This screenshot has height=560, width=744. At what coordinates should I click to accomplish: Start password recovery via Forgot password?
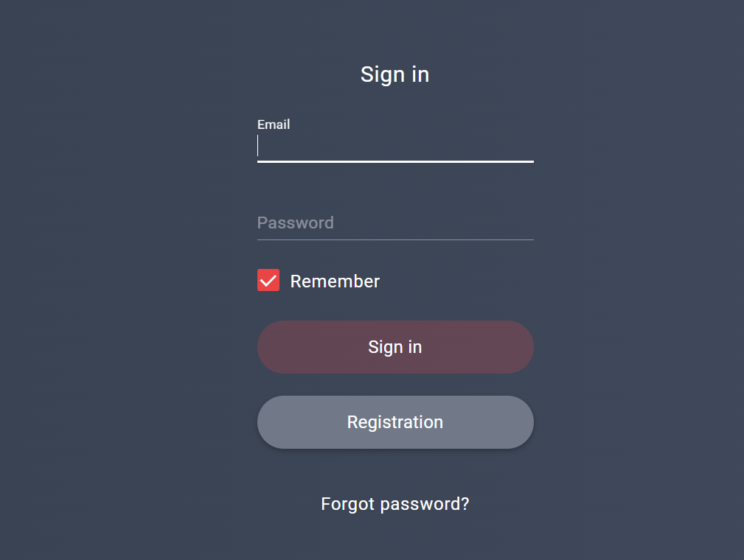tap(395, 504)
